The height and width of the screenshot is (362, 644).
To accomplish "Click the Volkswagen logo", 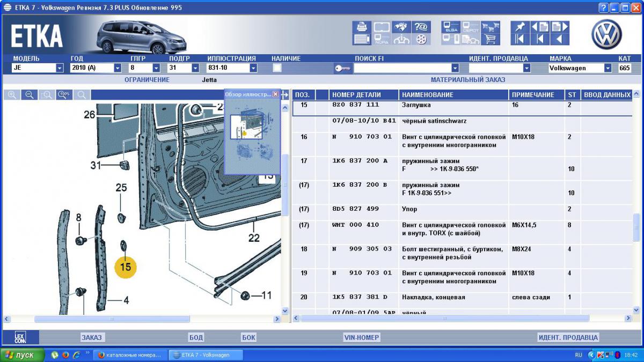I will coord(606,35).
